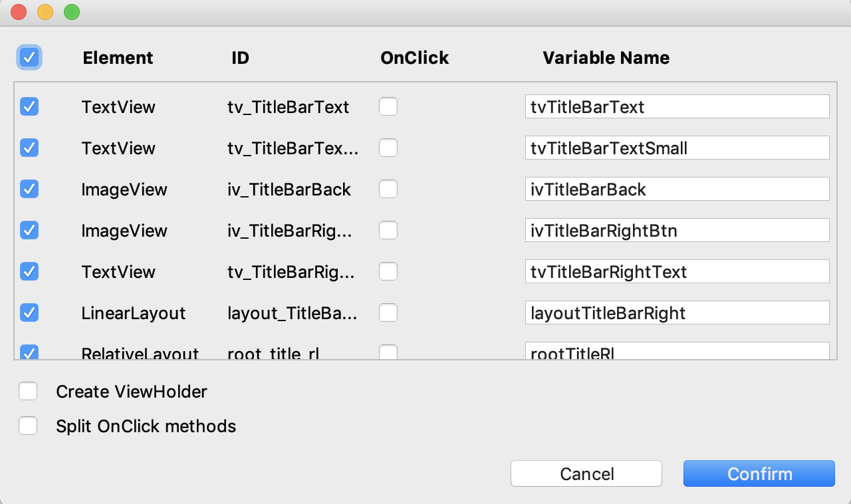
Task: Deselect the LinearLayout element row
Action: click(29, 313)
